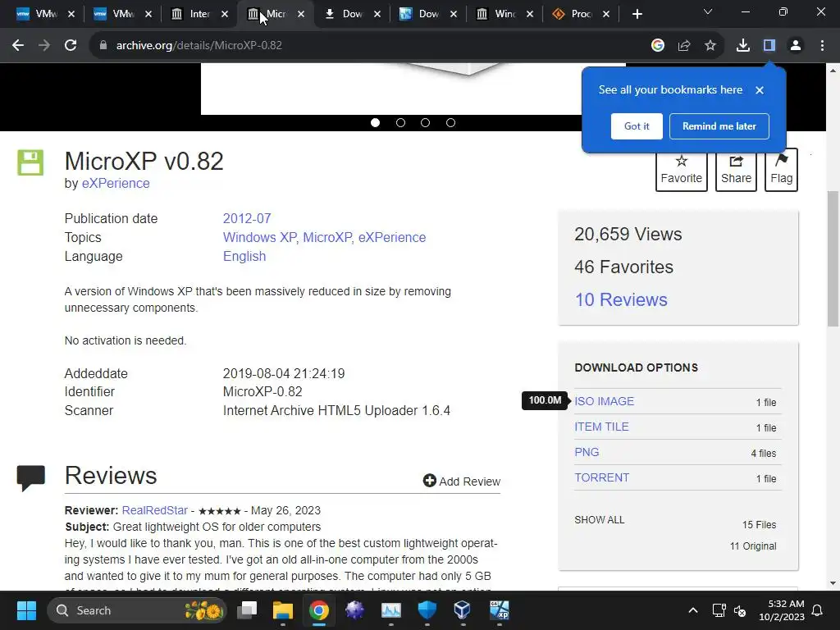Open the eXPerience topic link
Viewport: 840px width, 630px height.
tap(392, 237)
